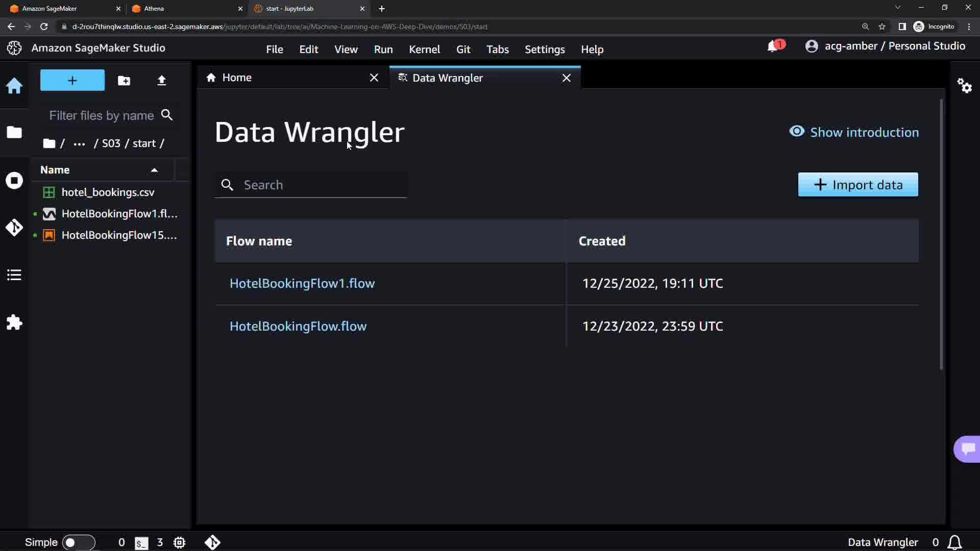This screenshot has height=551, width=980.
Task: Open Running Terminals and Kernels sidebar icon
Action: coord(14,180)
